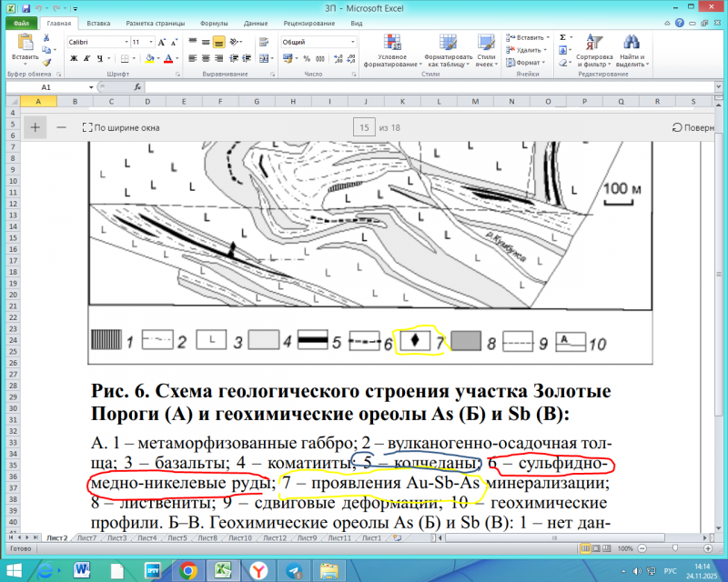This screenshot has width=728, height=582.
Task: Click the AutoSum sigma icon
Action: point(562,37)
